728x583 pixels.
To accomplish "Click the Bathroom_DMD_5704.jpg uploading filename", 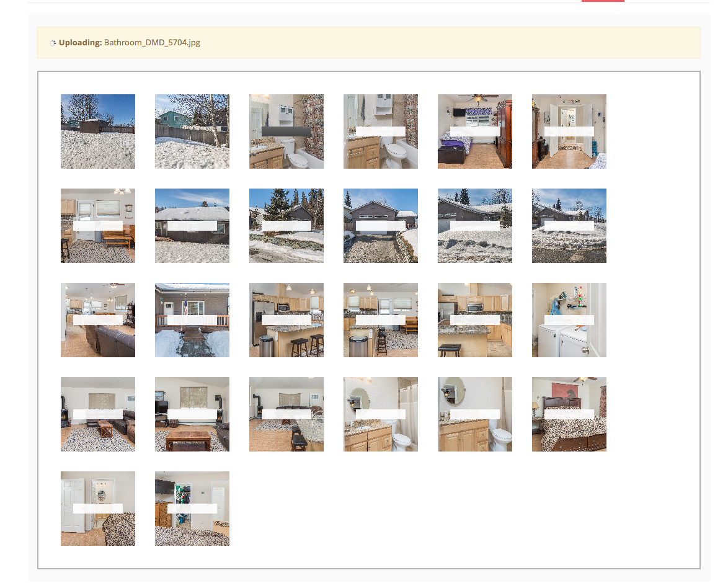I will tap(152, 42).
